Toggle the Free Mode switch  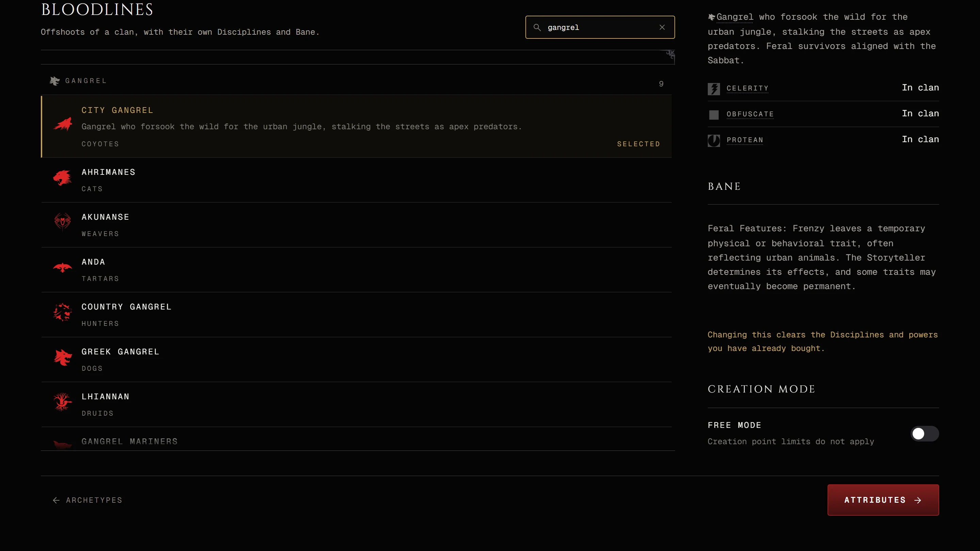click(925, 434)
